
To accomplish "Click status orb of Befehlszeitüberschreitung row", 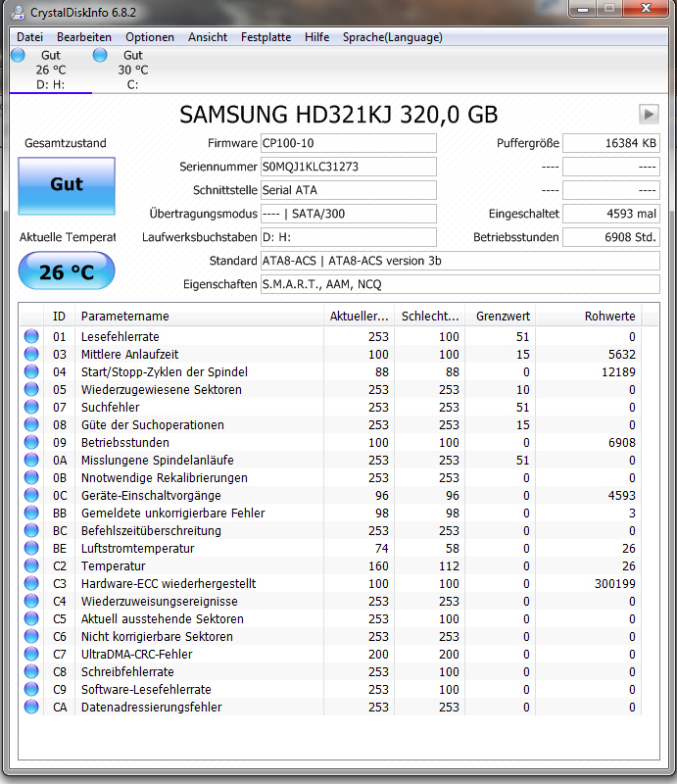I will [31, 530].
